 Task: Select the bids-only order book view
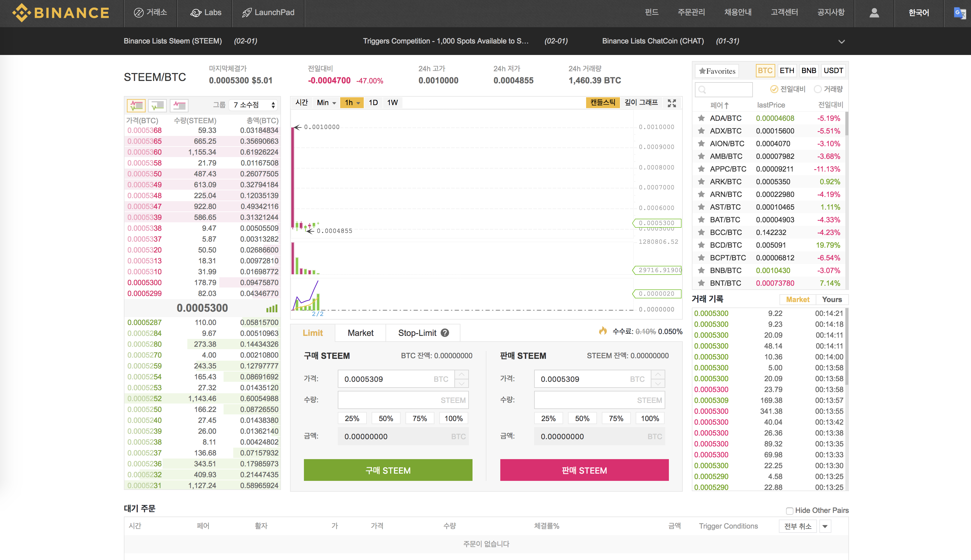157,105
